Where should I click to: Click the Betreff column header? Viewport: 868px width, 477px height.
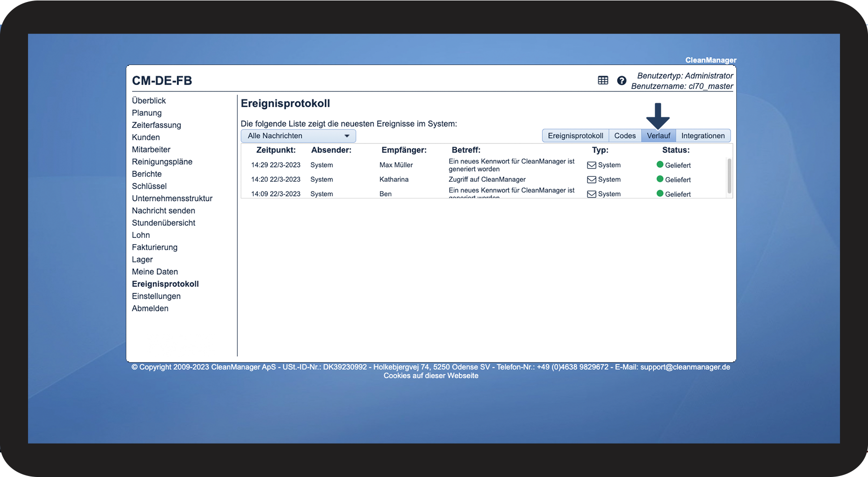click(466, 150)
